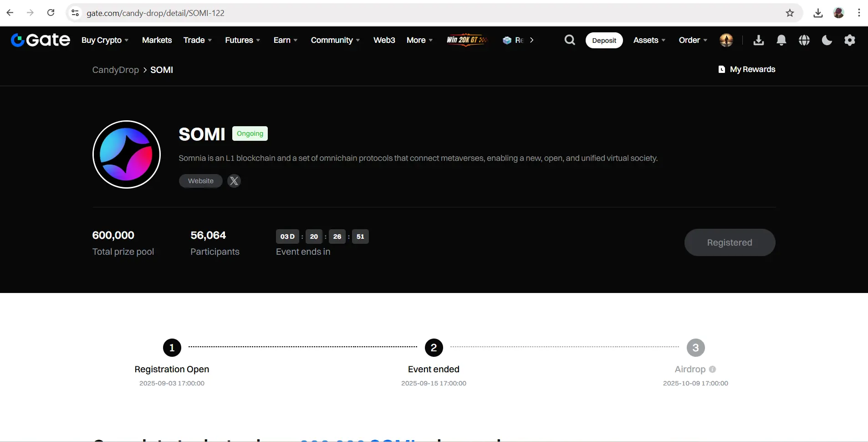Image resolution: width=868 pixels, height=442 pixels.
Task: Expand the Order dropdown
Action: point(693,40)
